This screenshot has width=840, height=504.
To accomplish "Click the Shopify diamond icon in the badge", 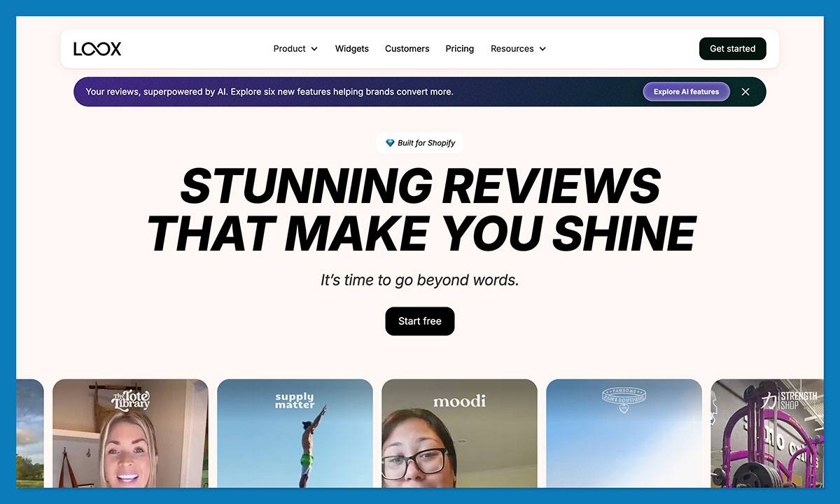I will coord(390,143).
